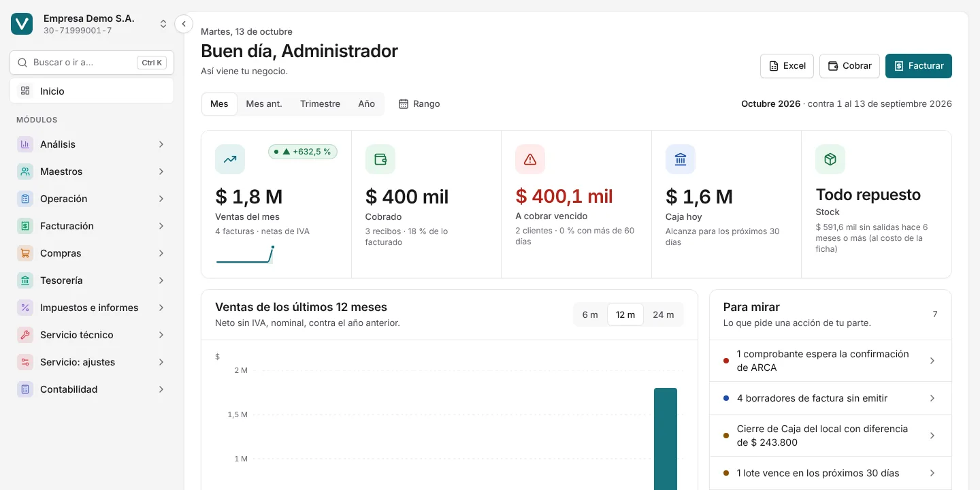Click the Análisis chart icon
The width and height of the screenshot is (980, 490).
pyautogui.click(x=25, y=144)
